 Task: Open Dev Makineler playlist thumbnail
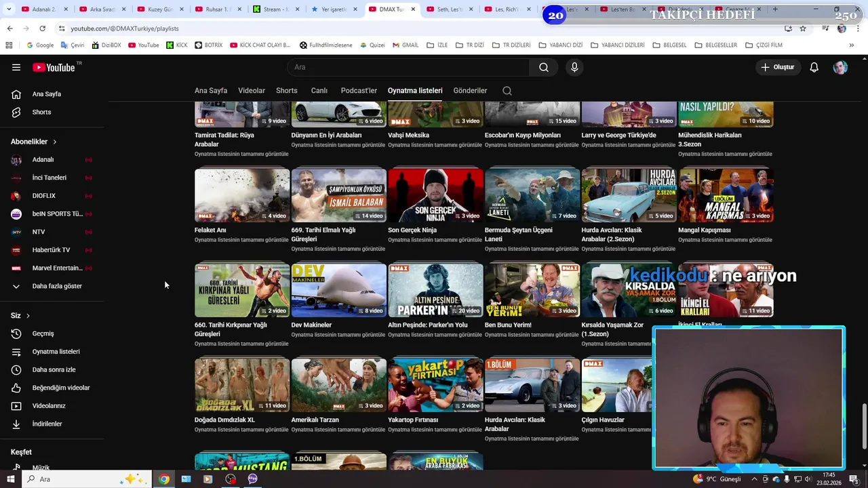click(338, 291)
